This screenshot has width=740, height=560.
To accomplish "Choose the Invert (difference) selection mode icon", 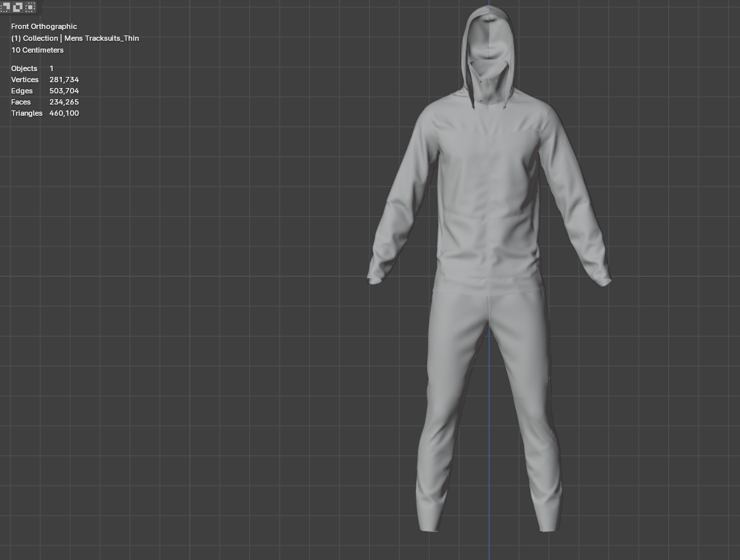I will [18, 7].
